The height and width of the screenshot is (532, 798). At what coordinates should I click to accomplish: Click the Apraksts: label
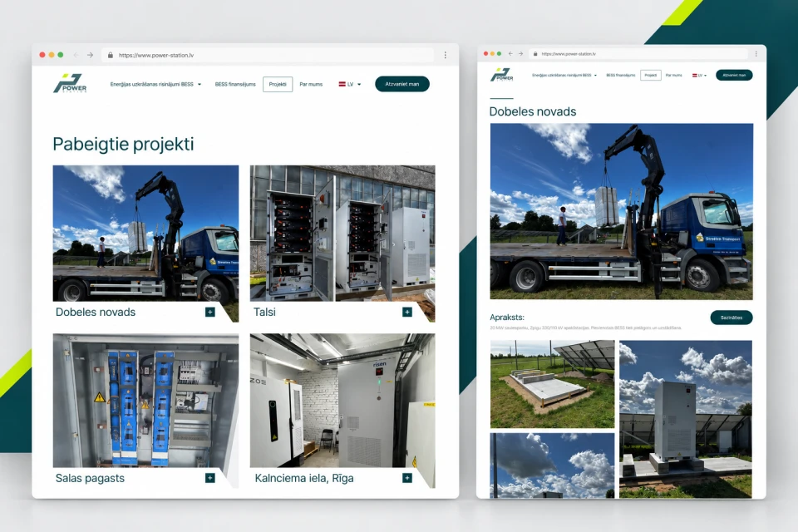click(507, 318)
